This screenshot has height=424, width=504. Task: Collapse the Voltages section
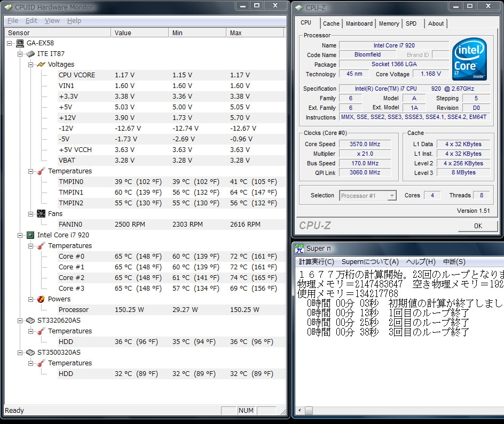pos(31,65)
